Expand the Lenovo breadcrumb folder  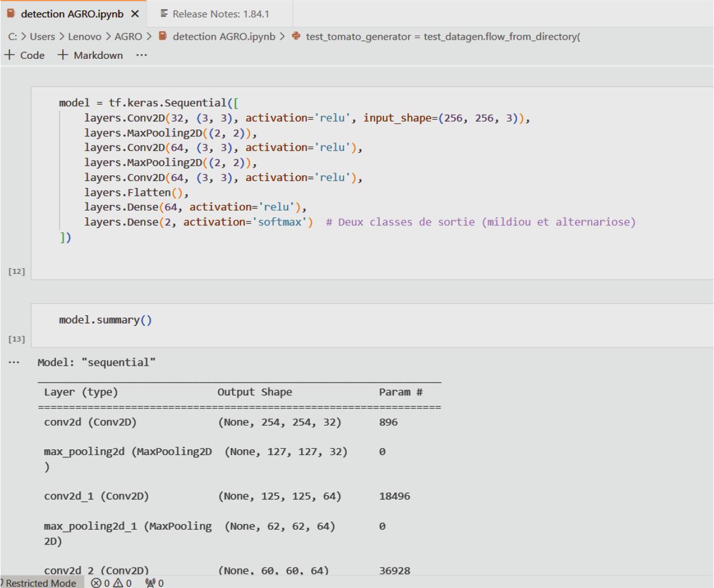click(84, 37)
